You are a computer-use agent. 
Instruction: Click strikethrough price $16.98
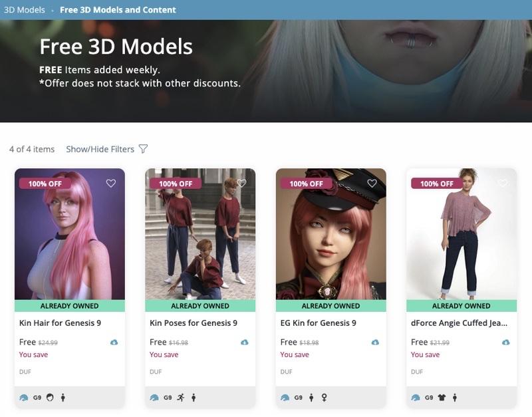click(178, 343)
